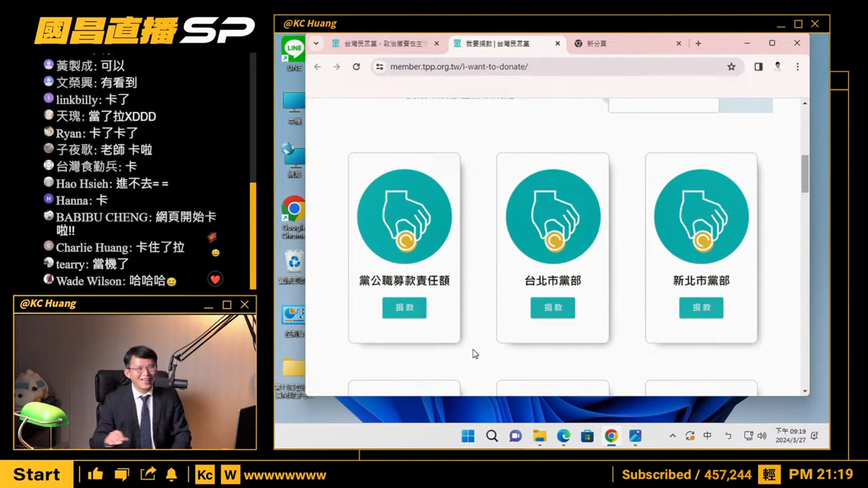The image size is (868, 488).
Task: Click the scroll-up arrow of the page
Action: click(805, 103)
